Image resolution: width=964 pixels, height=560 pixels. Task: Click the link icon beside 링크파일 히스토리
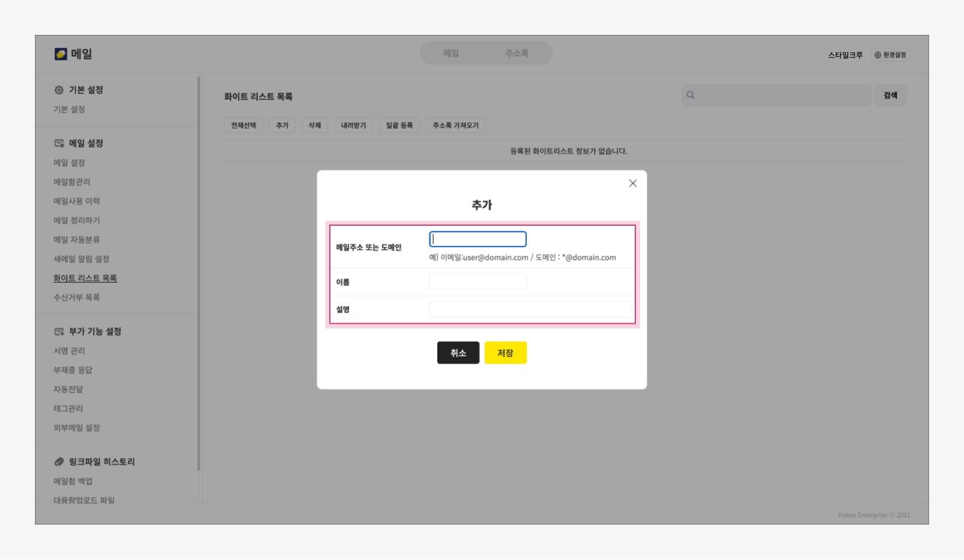[59, 462]
